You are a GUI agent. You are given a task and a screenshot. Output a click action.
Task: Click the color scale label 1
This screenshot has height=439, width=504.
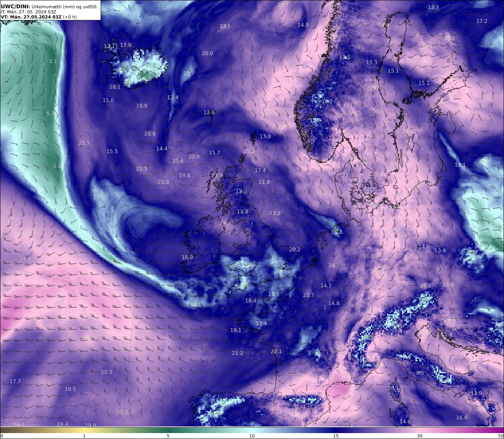pos(84,436)
